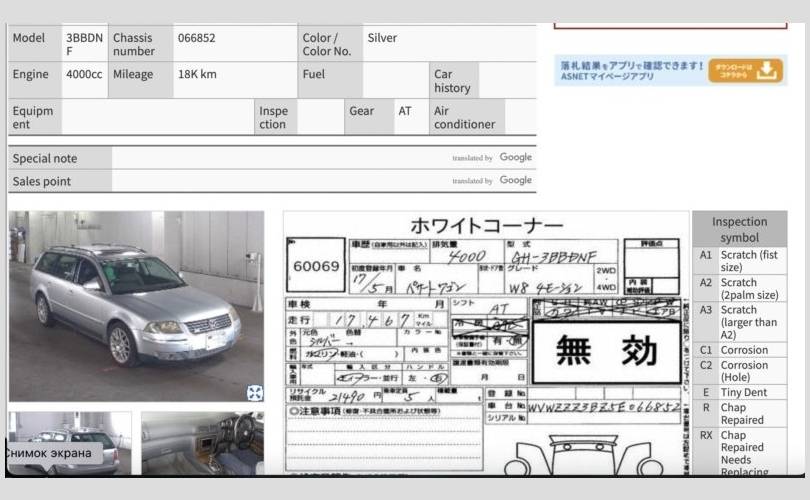This screenshot has width=810, height=500.
Task: Open the main silver Passat wagon photo
Action: [136, 305]
